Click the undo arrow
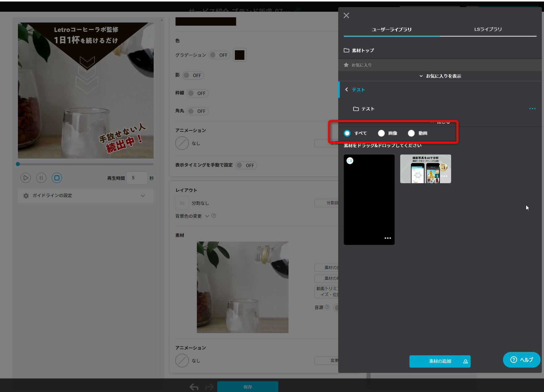 194,387
